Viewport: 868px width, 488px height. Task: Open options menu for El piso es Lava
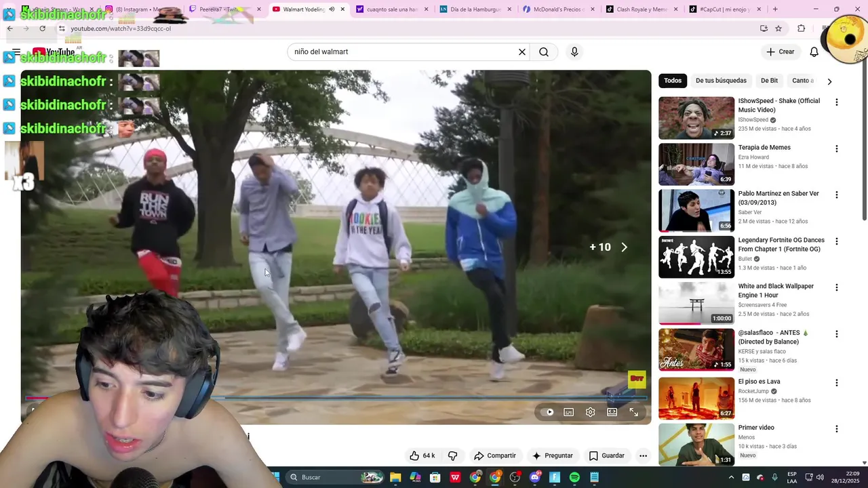837,383
